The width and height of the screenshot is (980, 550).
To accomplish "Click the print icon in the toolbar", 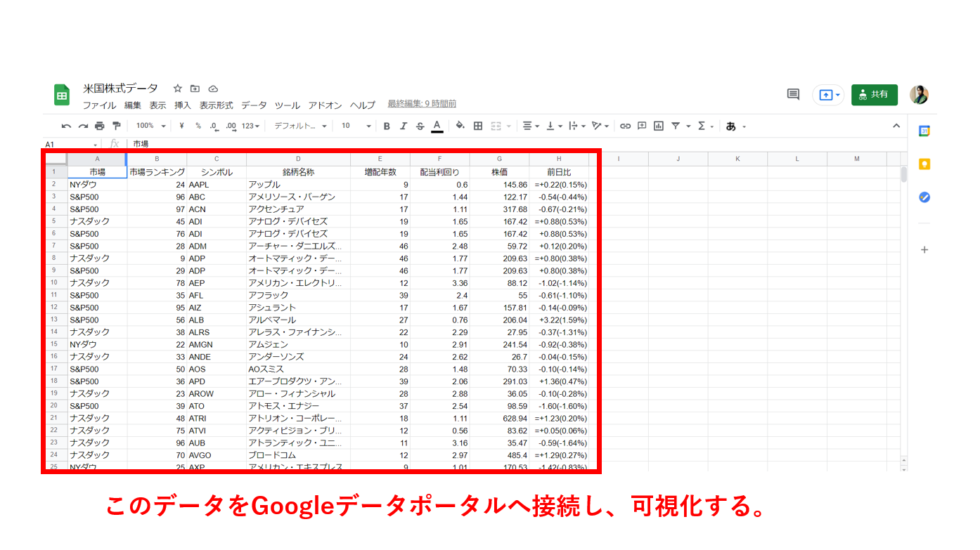I will tap(99, 126).
